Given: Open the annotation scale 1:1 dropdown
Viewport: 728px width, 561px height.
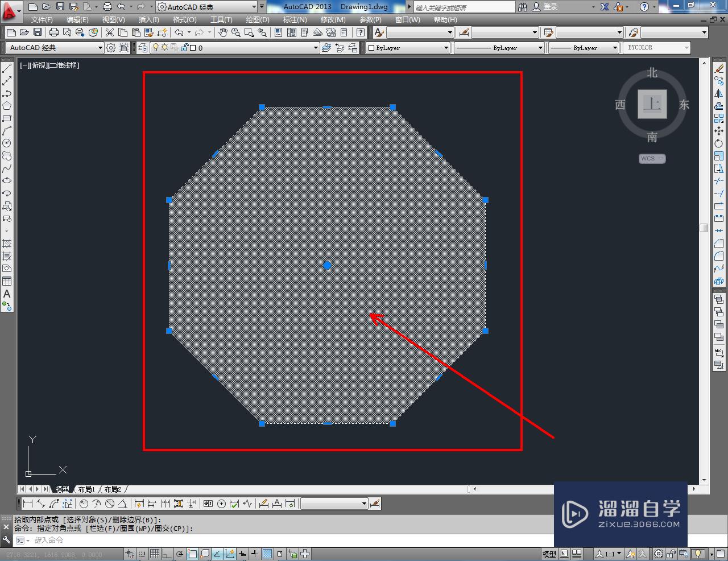Looking at the screenshot, I should (608, 554).
